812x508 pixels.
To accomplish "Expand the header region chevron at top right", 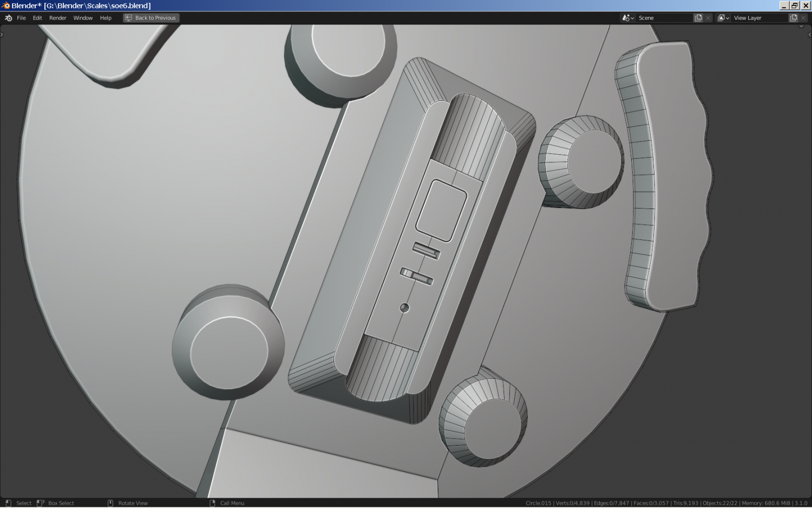I will (x=802, y=26).
